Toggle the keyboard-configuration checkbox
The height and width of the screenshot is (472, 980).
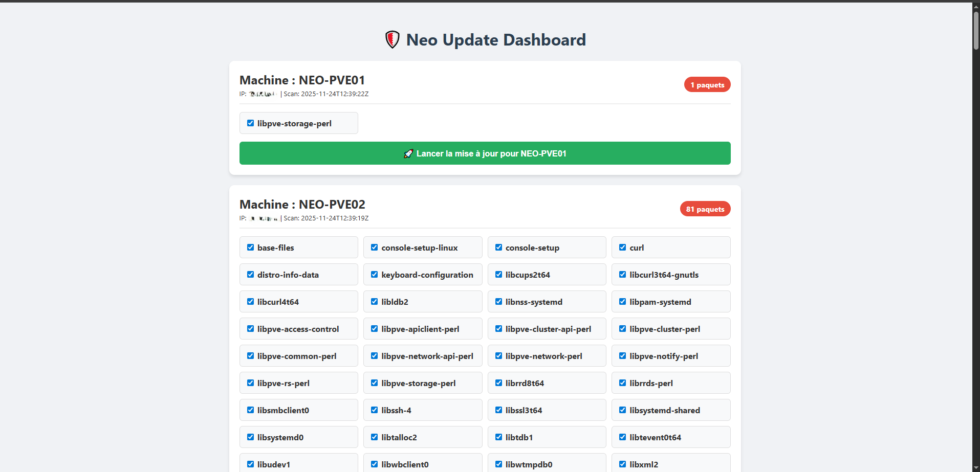375,275
